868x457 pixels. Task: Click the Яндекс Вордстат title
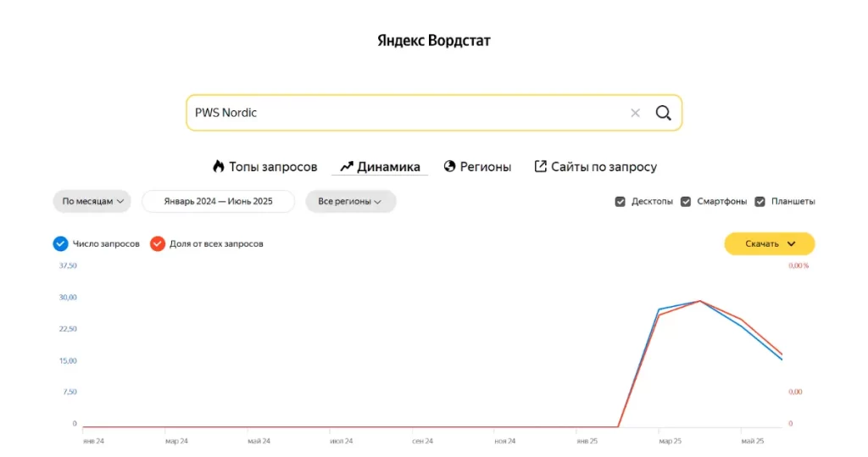(x=434, y=41)
